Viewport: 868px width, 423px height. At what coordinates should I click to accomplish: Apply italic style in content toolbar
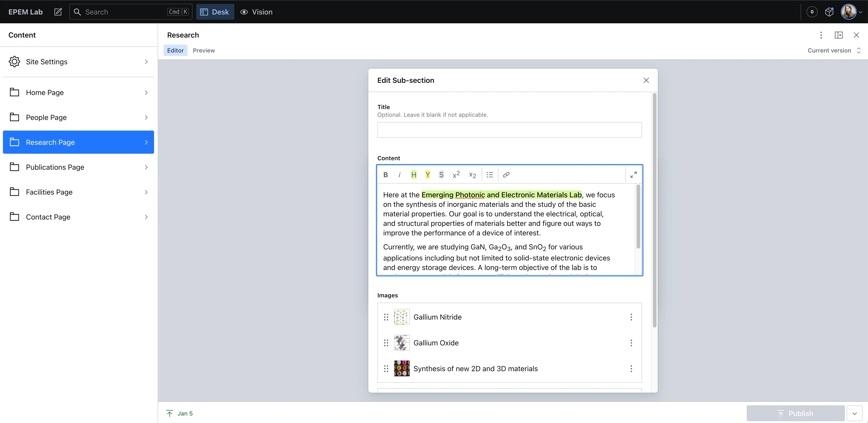(x=399, y=174)
